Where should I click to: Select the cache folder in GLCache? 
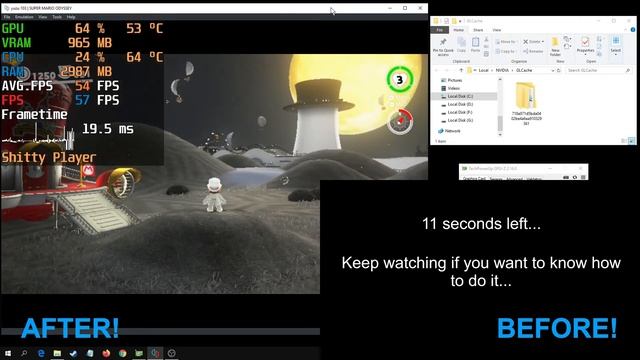click(526, 103)
